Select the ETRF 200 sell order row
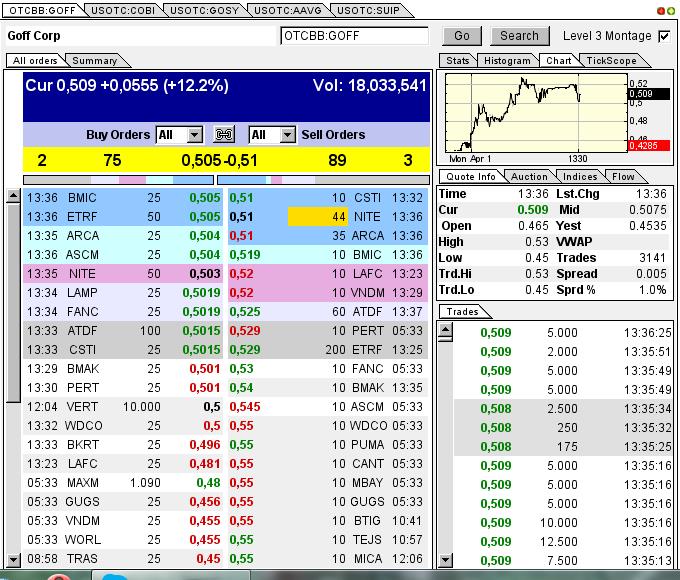Screen dimensions: 680x580 point(328,350)
